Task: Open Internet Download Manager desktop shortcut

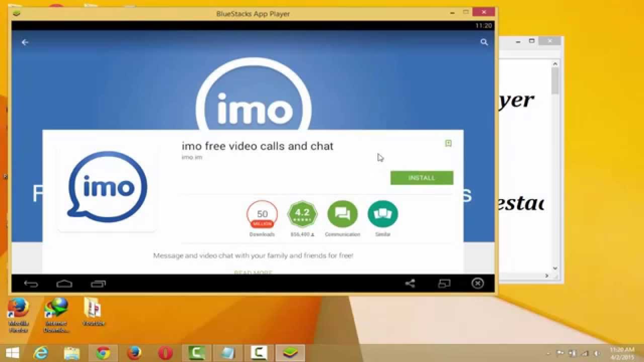Action: 56,315
